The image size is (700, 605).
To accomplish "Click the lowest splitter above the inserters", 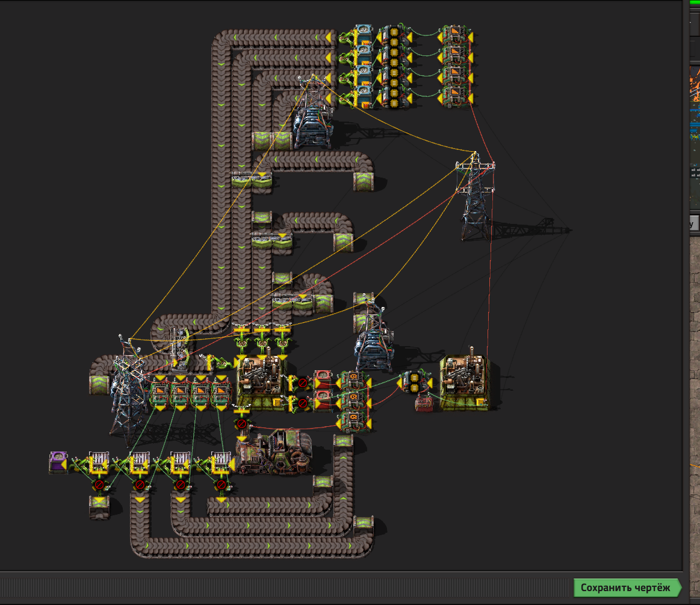I will pyautogui.click(x=293, y=302).
